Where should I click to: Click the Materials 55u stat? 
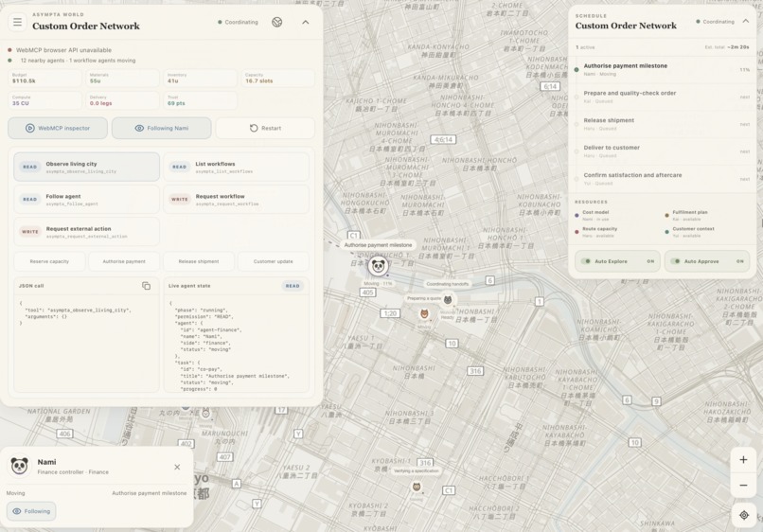(x=123, y=79)
